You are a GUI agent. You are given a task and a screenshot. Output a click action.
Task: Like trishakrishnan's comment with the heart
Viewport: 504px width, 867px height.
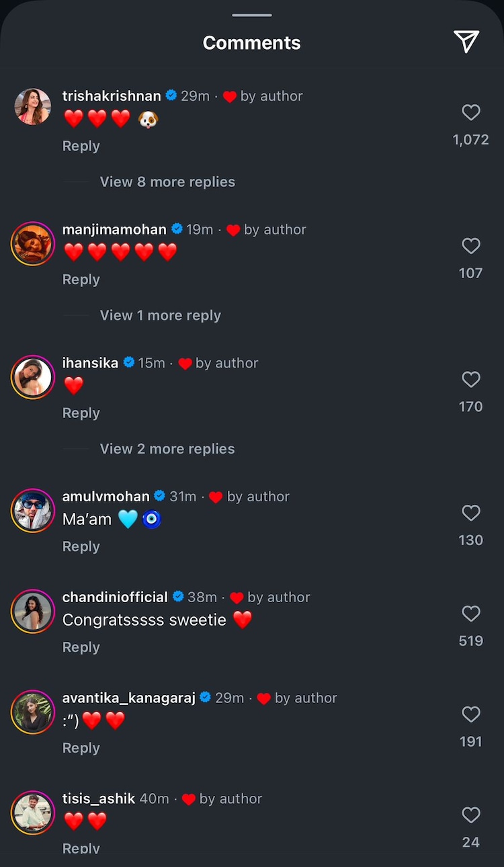point(471,112)
